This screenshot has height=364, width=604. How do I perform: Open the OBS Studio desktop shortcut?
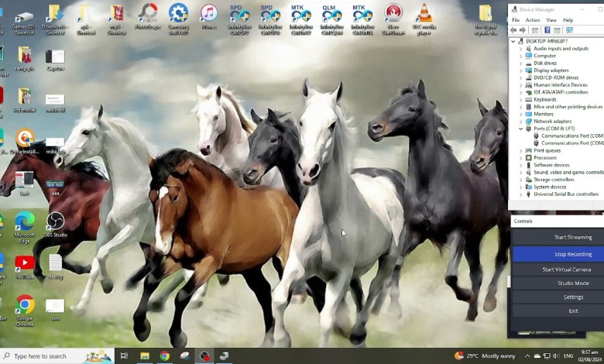click(56, 223)
